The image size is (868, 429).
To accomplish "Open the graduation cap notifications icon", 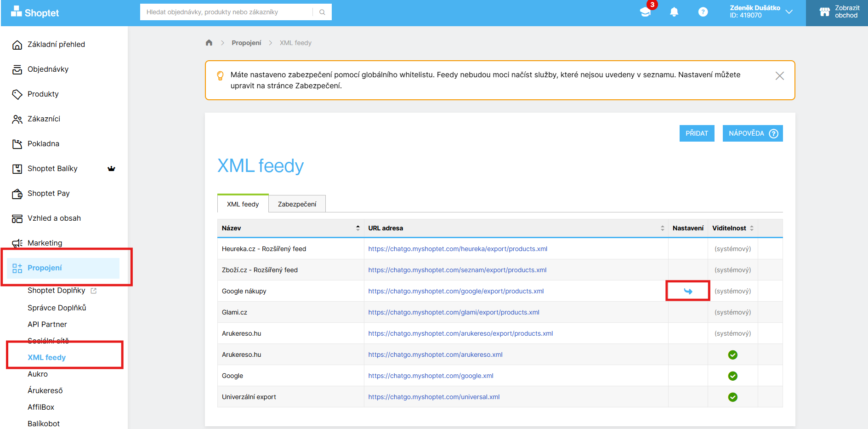I will (x=646, y=12).
